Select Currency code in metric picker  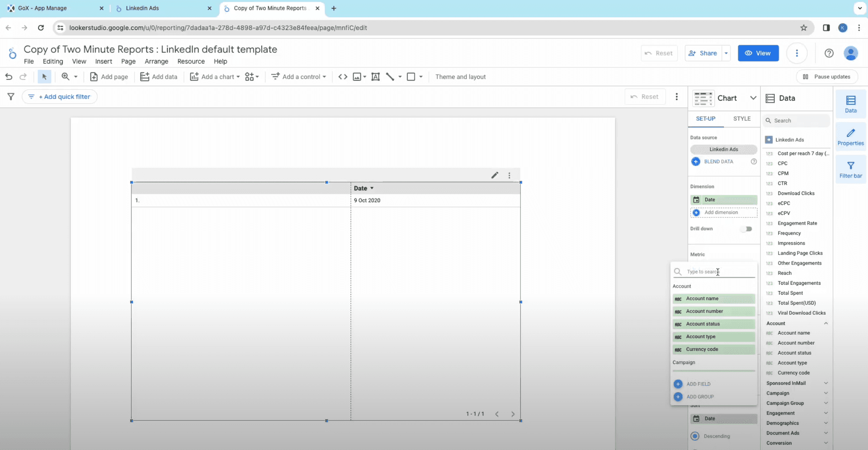tap(714, 349)
